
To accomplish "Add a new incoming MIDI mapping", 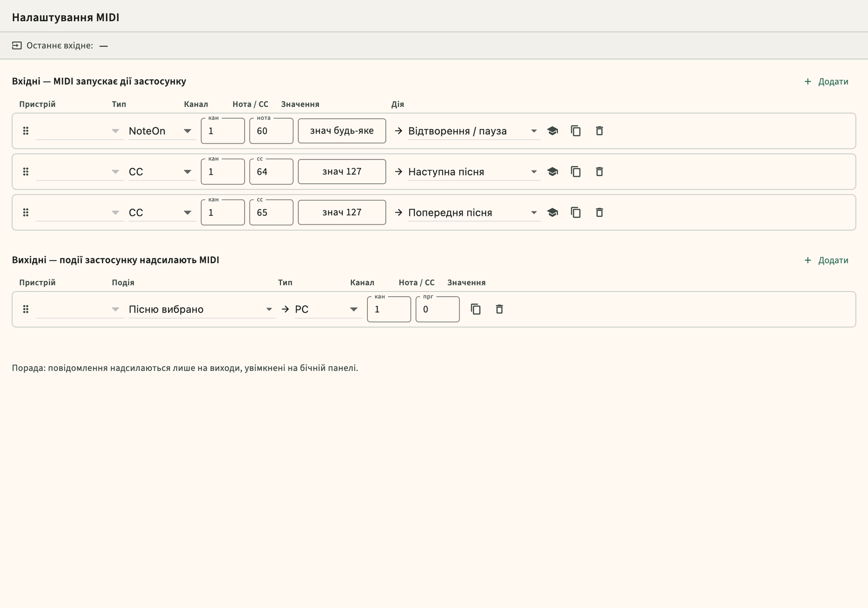I will tap(826, 81).
